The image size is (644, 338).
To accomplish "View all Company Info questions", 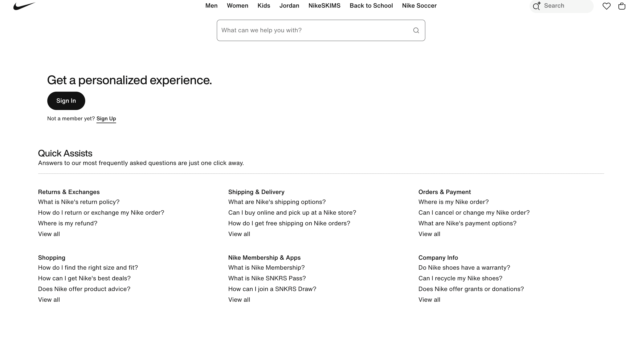I will (x=429, y=300).
